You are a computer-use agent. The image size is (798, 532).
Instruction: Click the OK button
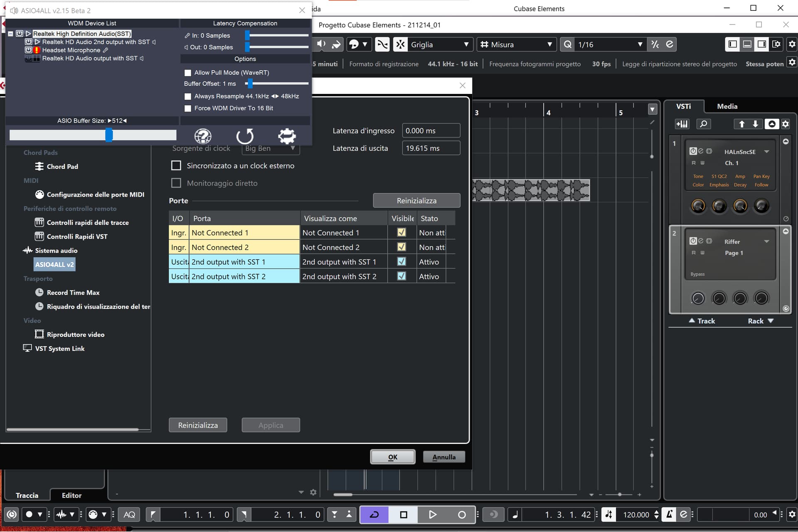(392, 457)
